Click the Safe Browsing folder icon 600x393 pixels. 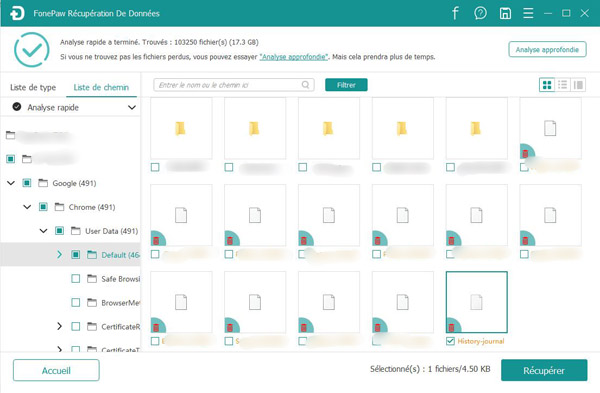(x=92, y=279)
